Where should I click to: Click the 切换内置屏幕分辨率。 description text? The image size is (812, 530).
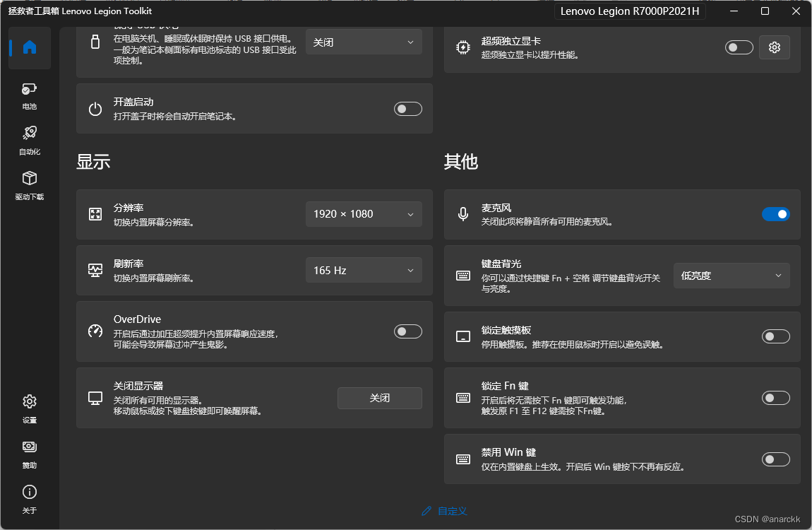155,223
